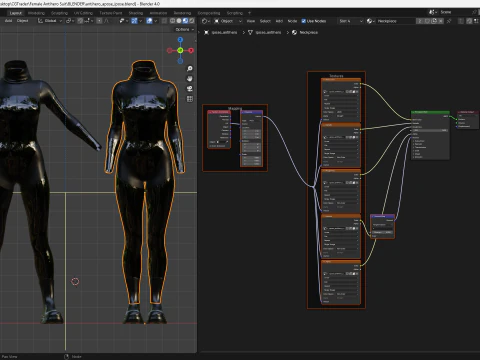Select the Mapping frame title label
The width and height of the screenshot is (480, 360).
coord(235,109)
